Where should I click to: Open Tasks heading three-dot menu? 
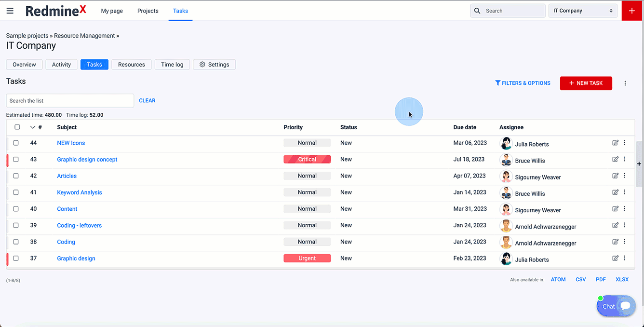pos(625,83)
